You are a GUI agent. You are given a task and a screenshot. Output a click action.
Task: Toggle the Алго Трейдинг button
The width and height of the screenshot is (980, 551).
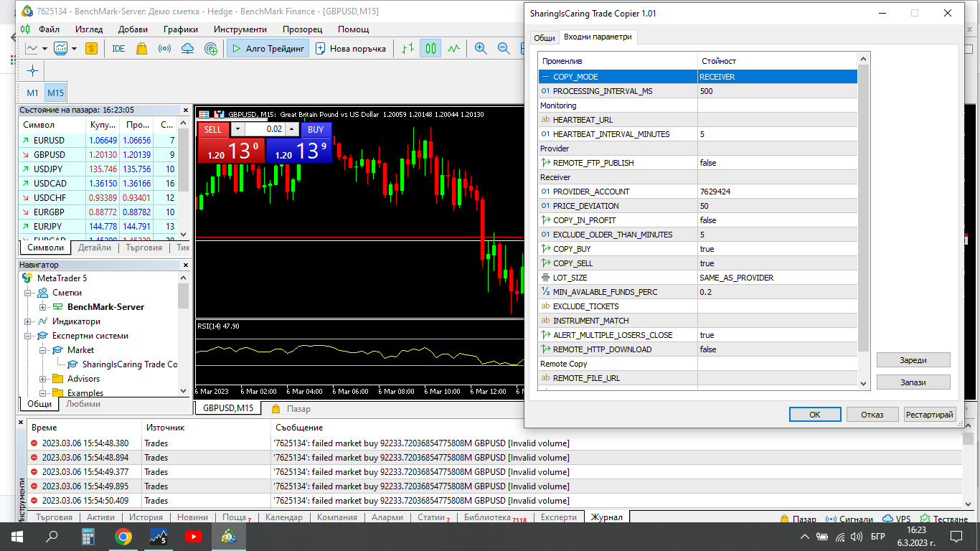pos(268,49)
